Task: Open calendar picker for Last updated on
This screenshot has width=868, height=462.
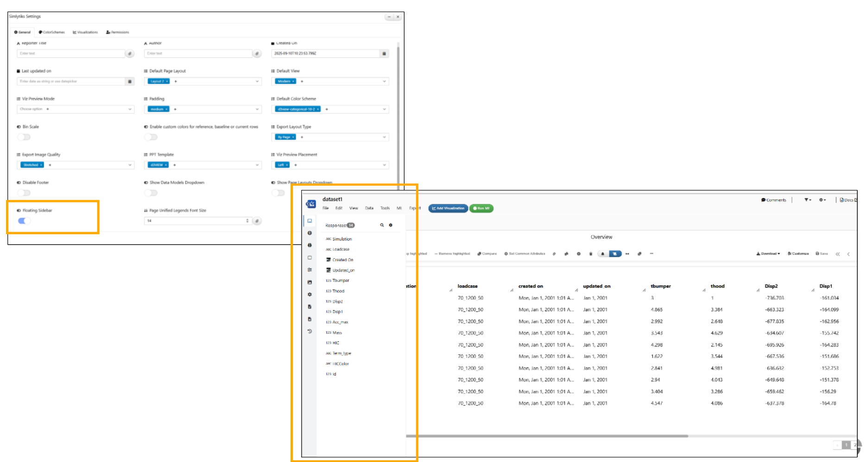Action: 130,82
